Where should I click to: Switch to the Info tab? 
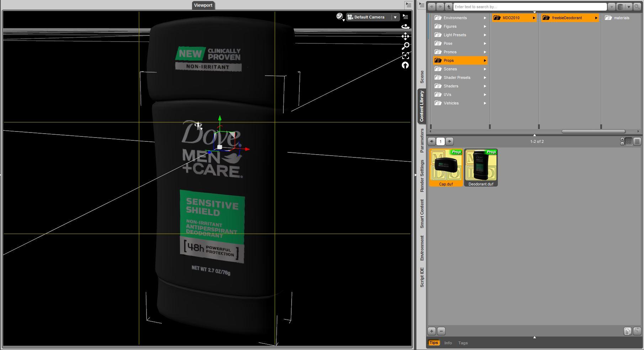[448, 343]
